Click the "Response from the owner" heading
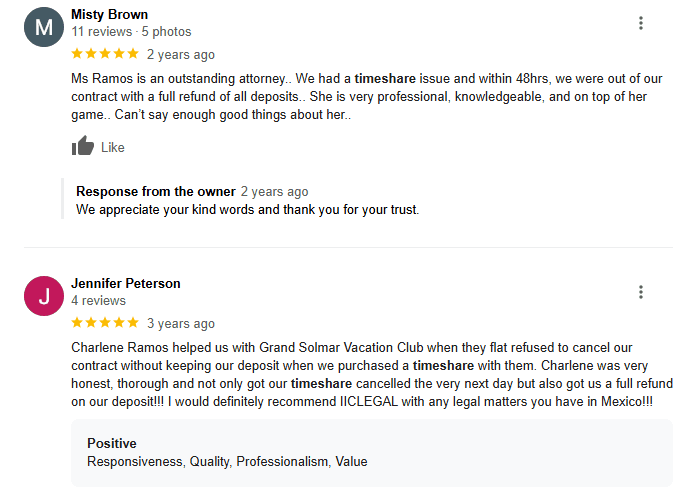This screenshot has width=688, height=491. click(156, 192)
